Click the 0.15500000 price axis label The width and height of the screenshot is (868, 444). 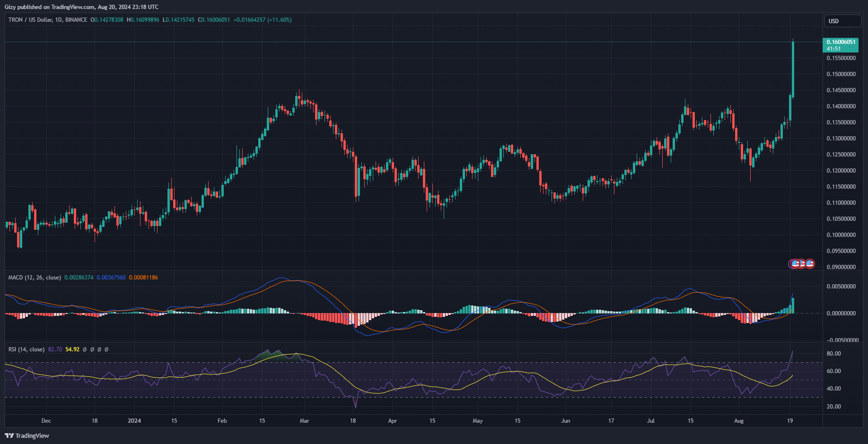(841, 58)
